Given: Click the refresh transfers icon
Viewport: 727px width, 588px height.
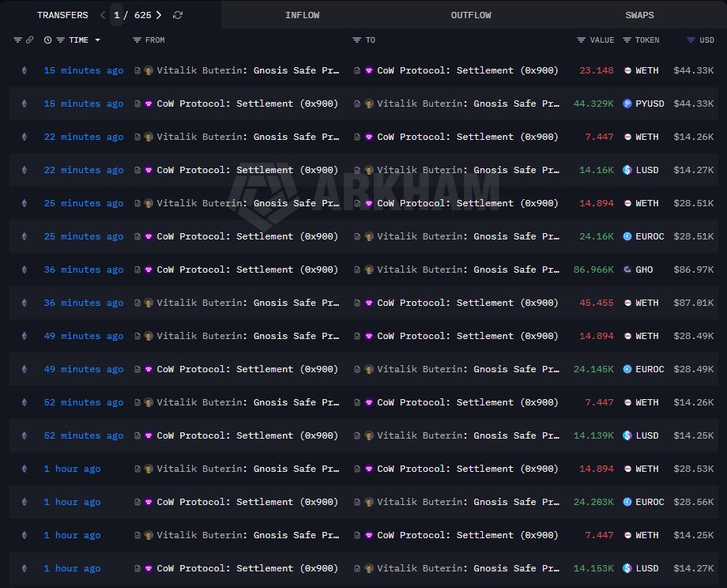Looking at the screenshot, I should pyautogui.click(x=178, y=15).
